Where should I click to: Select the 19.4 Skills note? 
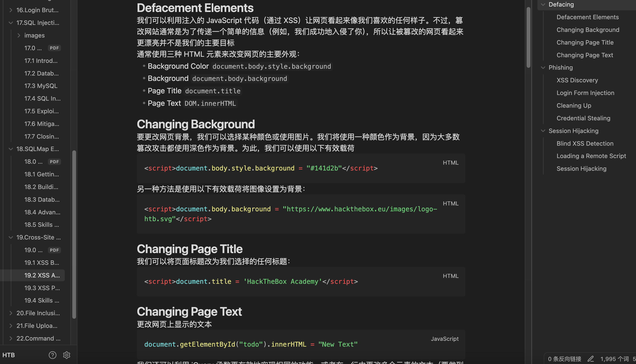pyautogui.click(x=42, y=300)
